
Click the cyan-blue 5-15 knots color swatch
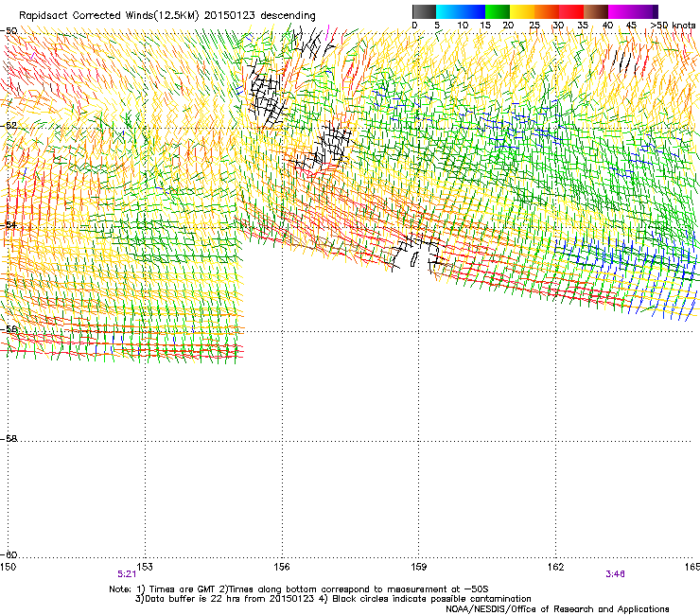coord(461,11)
